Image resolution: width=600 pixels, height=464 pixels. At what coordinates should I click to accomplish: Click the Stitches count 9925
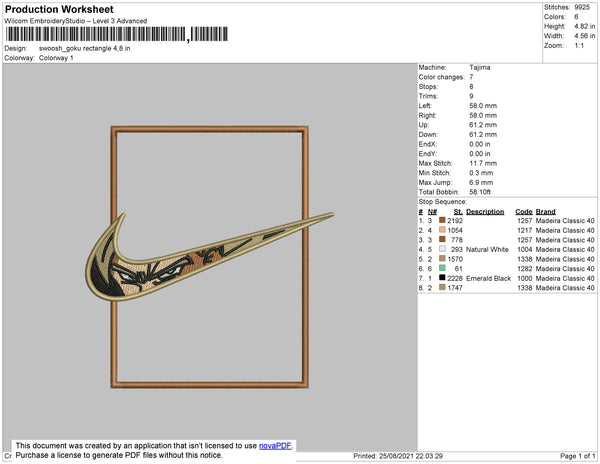coord(582,7)
